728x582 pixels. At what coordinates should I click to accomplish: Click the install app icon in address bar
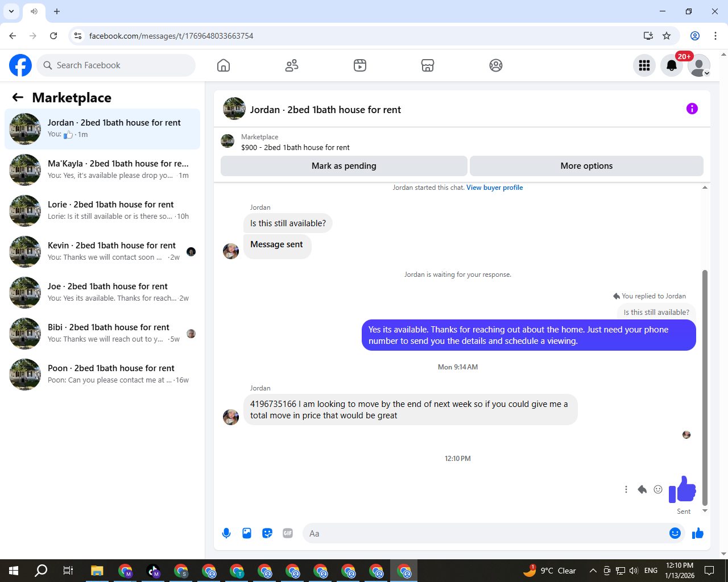648,36
